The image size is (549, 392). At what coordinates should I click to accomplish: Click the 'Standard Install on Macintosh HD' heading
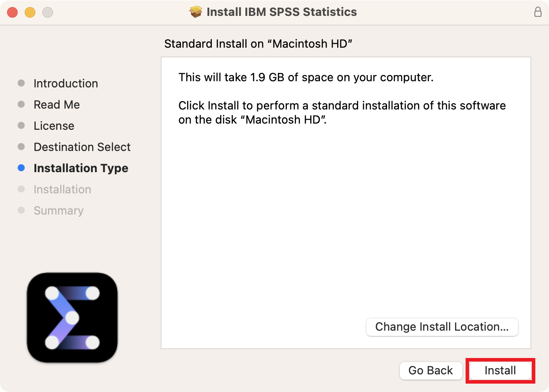tap(258, 44)
